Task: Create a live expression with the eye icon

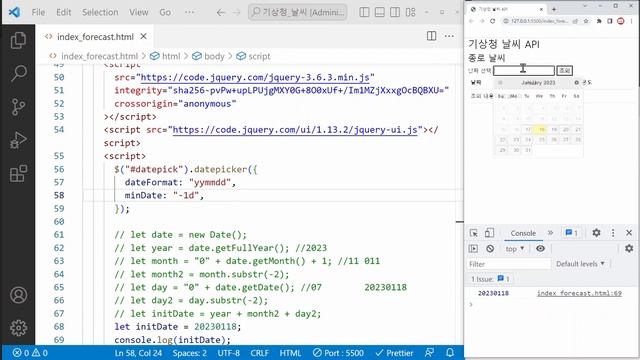Action: click(x=540, y=249)
